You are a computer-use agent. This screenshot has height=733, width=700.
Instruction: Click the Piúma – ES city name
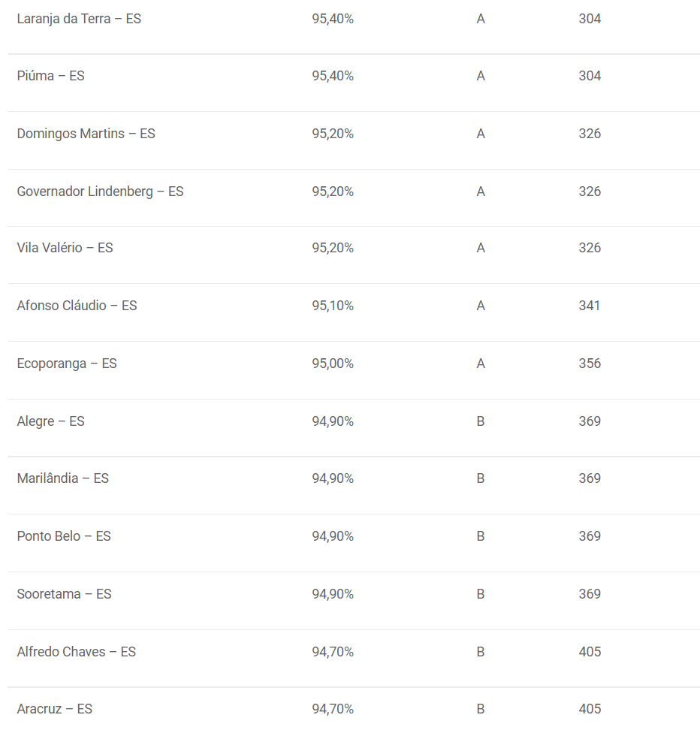coord(50,76)
